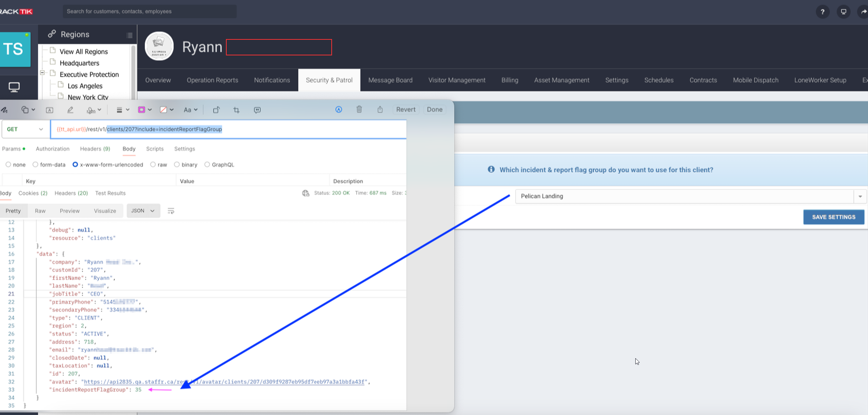Screen dimensions: 868x415
Task: Click the image description speech bubble icon
Action: [257, 110]
